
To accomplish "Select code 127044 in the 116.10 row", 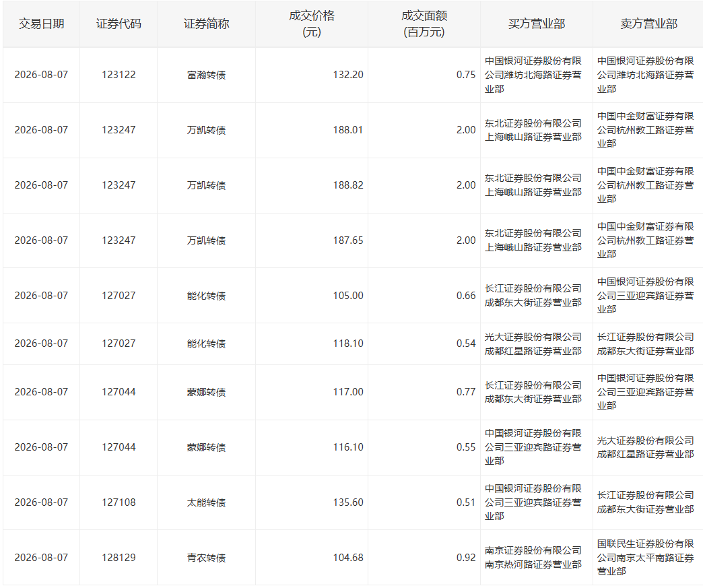I will [x=119, y=447].
